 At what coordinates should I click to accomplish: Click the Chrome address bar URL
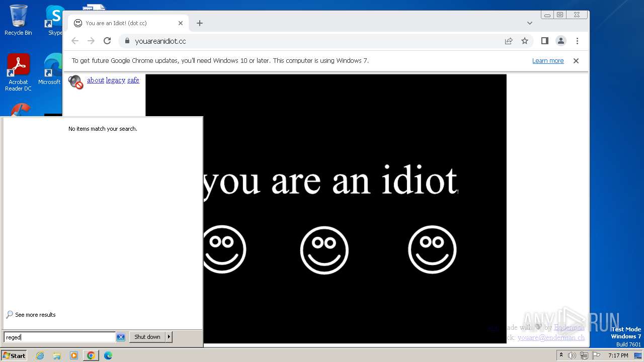(x=160, y=41)
